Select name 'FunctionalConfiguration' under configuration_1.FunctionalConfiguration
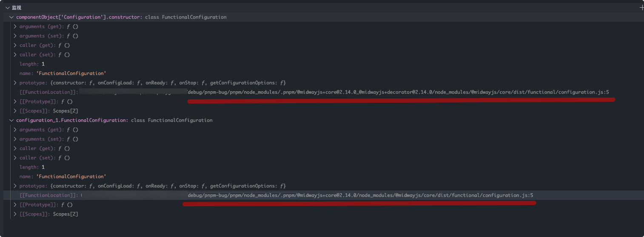The image size is (644, 237). tap(63, 176)
